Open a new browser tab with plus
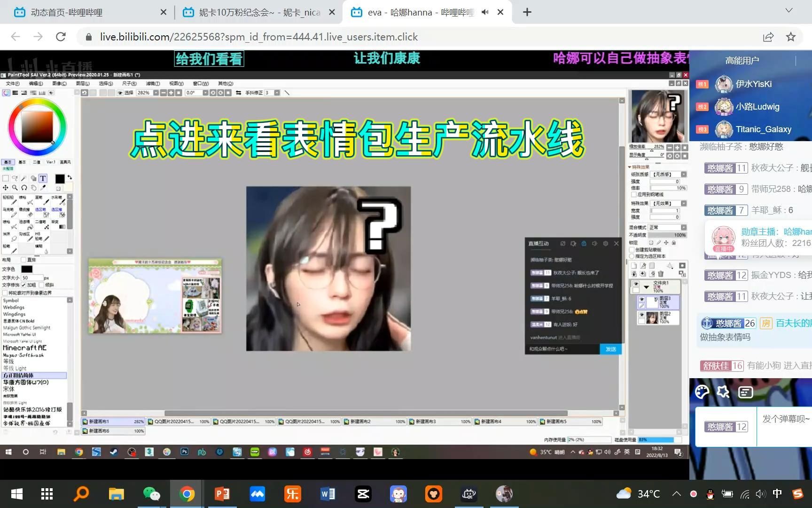The image size is (812, 508). (527, 12)
